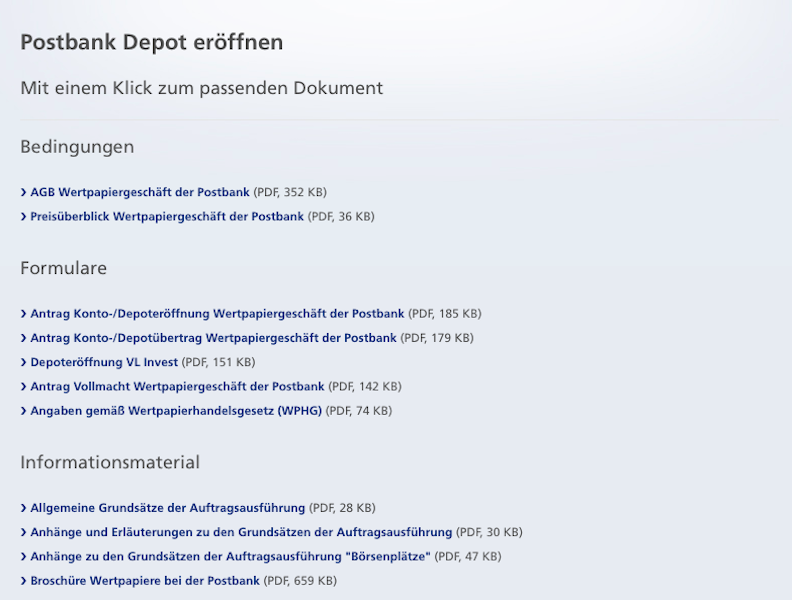Click the "Bedingungen" section heading
This screenshot has width=792, height=600.
pyautogui.click(x=77, y=147)
